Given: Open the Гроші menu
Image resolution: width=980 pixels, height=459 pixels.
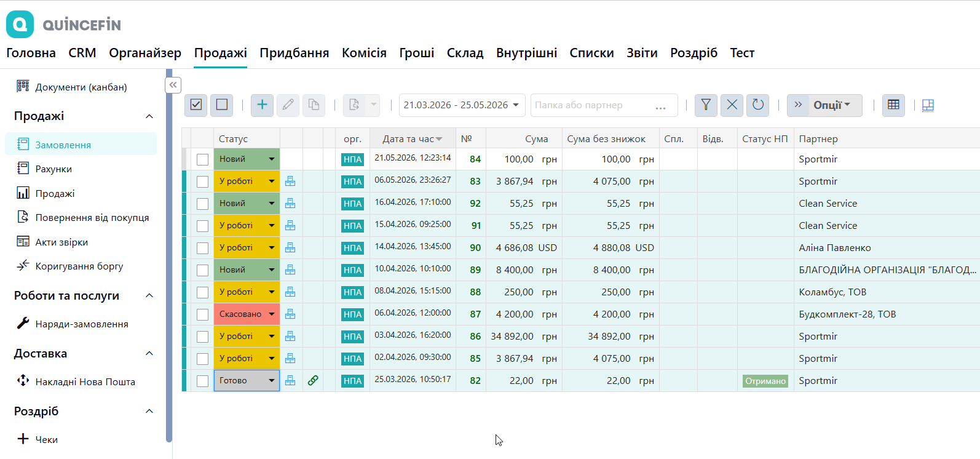Looking at the screenshot, I should click(417, 53).
